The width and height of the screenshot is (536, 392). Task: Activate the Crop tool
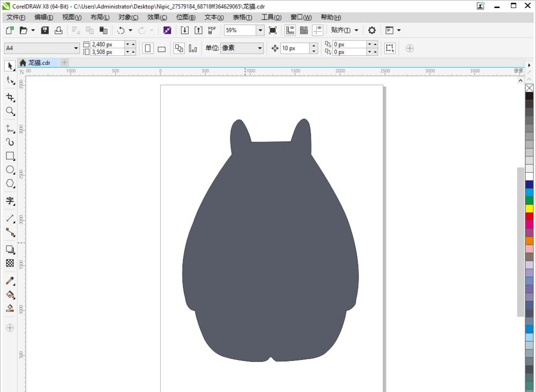pos(9,98)
